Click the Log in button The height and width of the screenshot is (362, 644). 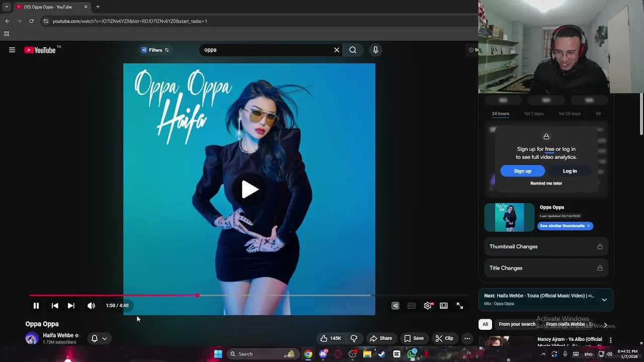(570, 171)
